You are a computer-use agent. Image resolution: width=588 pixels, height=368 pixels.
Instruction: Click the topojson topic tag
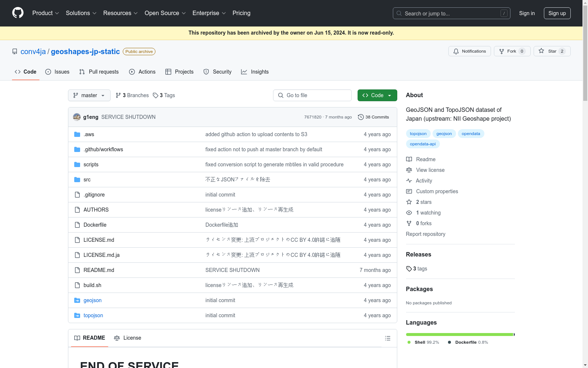(x=418, y=134)
